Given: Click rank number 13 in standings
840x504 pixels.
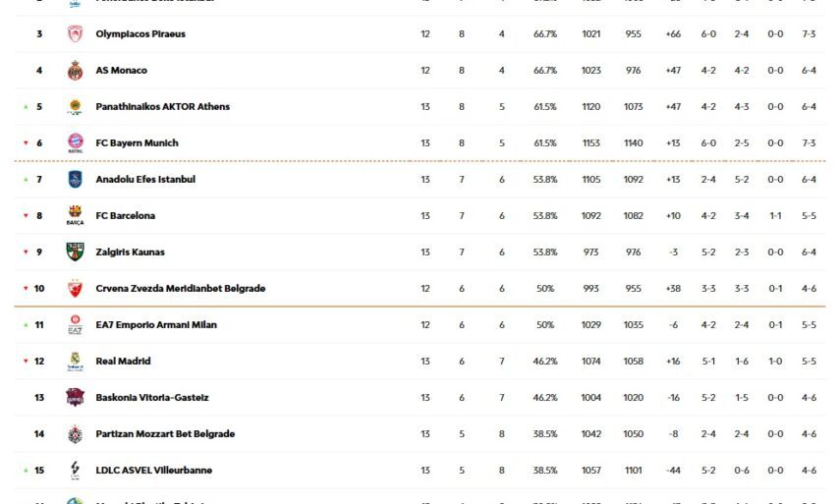Looking at the screenshot, I should [39, 398].
